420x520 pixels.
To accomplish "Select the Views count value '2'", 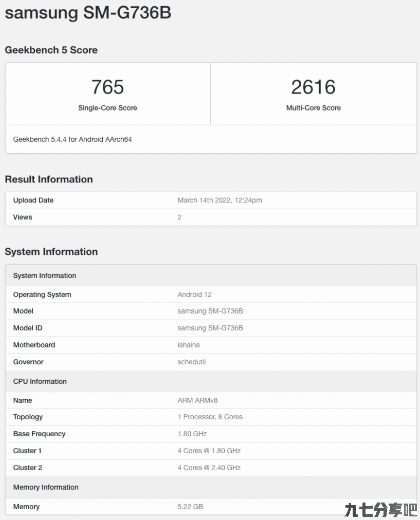I will (x=179, y=217).
